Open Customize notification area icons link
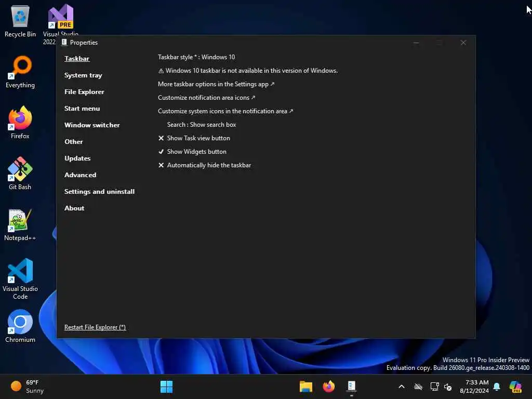Viewport: 532px width, 399px height. click(x=206, y=98)
